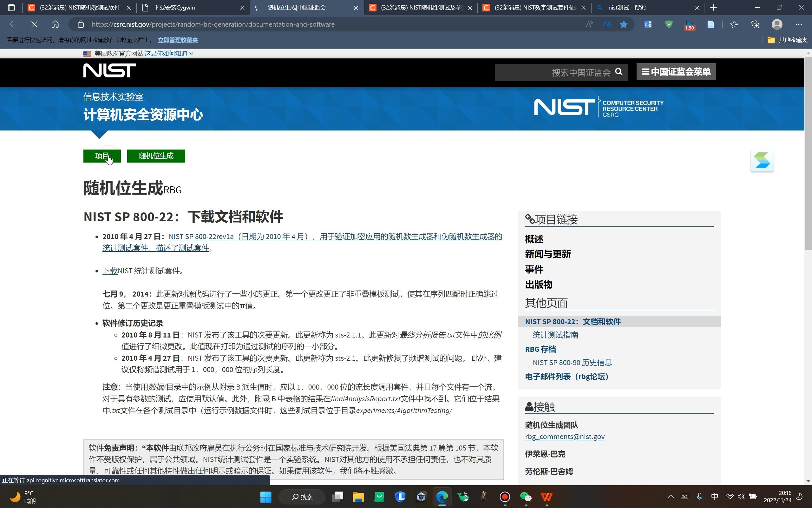The width and height of the screenshot is (812, 508).
Task: Open the 其他收藏夹 folder
Action: click(787, 40)
